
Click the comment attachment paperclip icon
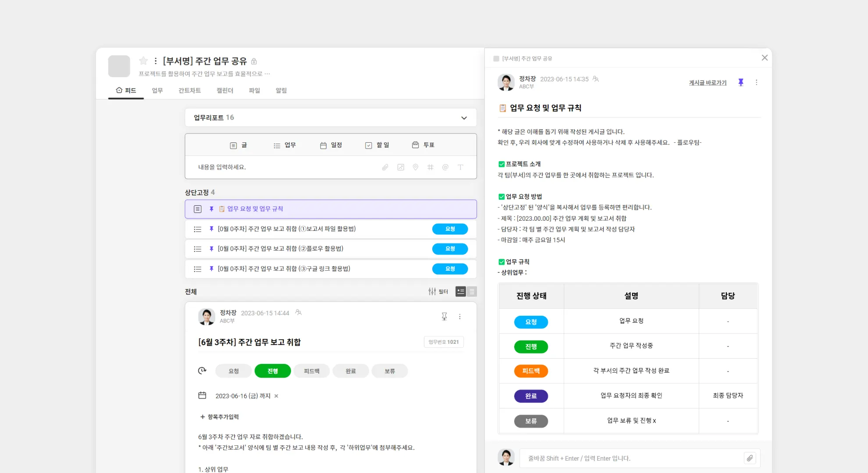click(x=750, y=458)
